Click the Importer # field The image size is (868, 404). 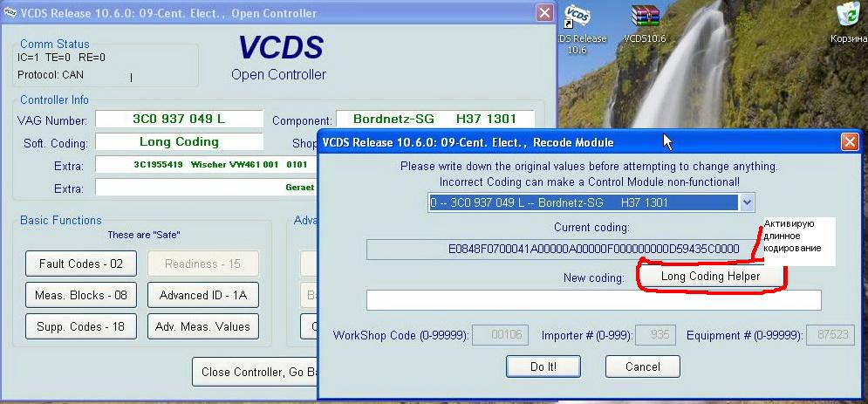(654, 335)
